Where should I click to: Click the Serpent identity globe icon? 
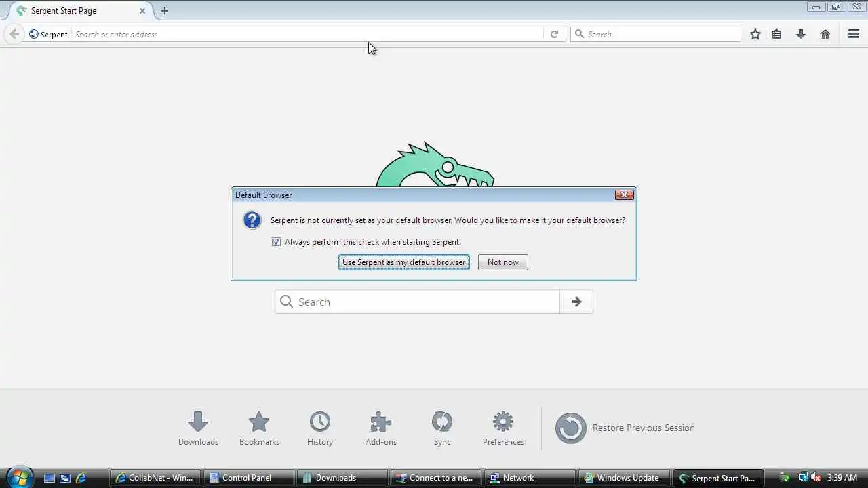click(x=34, y=34)
